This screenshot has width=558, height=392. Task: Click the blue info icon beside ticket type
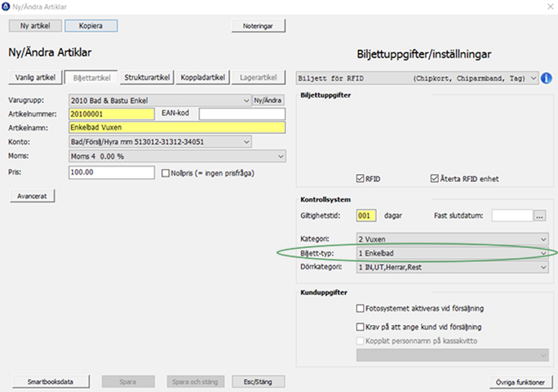pyautogui.click(x=546, y=78)
